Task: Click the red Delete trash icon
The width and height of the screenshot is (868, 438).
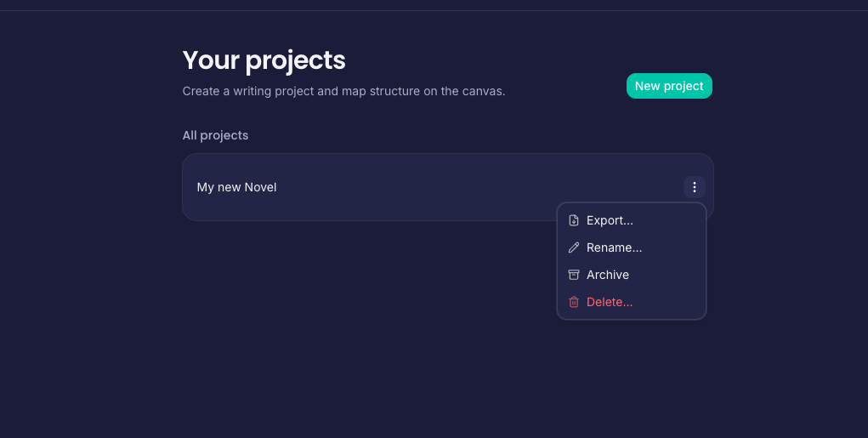Action: click(x=574, y=302)
